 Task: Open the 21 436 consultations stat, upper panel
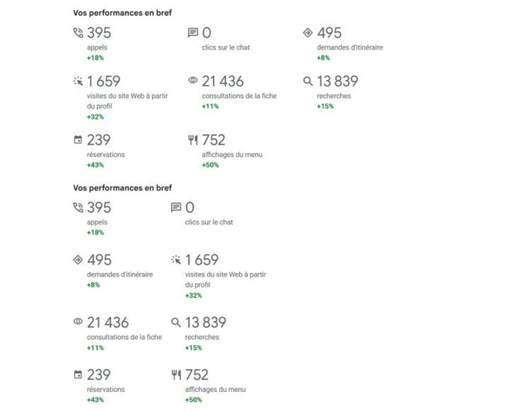(223, 81)
